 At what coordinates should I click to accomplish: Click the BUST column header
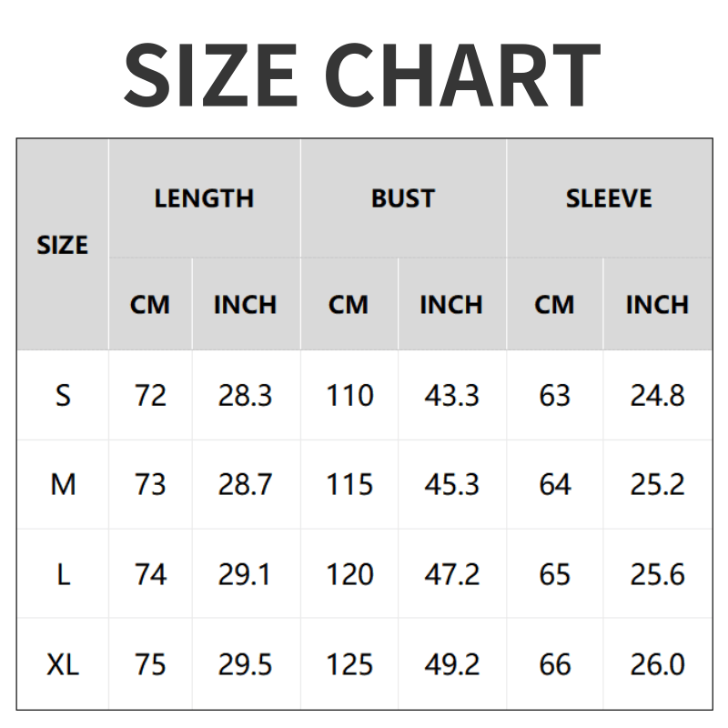coord(403,198)
